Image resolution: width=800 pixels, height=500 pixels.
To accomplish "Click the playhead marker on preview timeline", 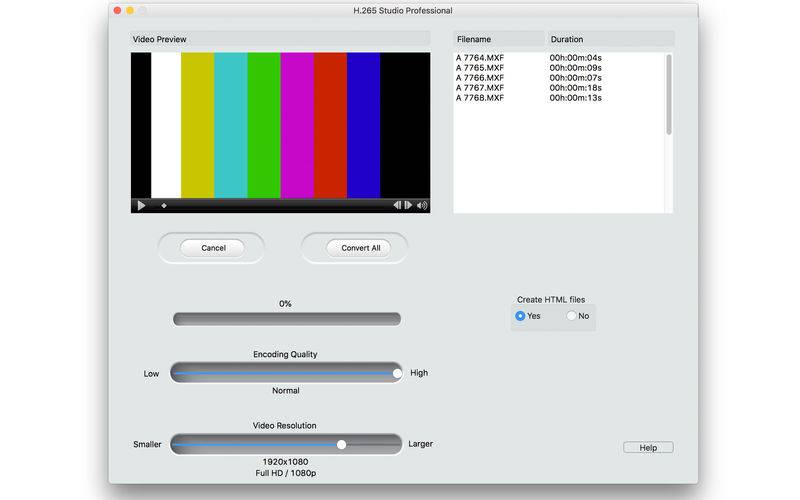I will [164, 206].
